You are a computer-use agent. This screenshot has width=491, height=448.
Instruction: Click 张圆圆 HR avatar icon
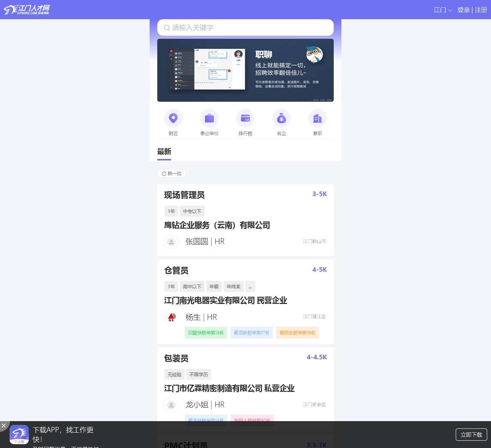(x=171, y=242)
